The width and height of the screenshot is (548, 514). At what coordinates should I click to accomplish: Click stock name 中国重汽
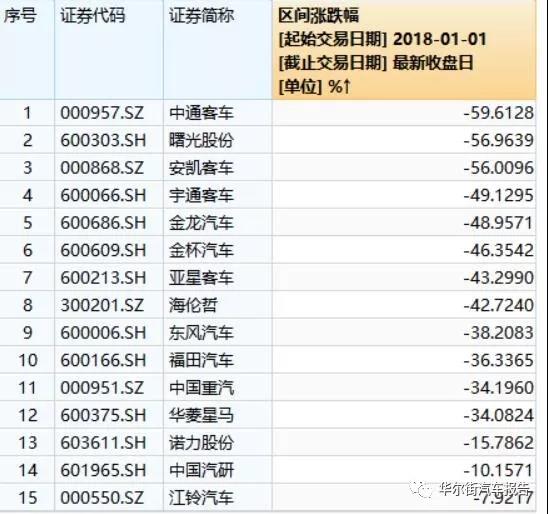pyautogui.click(x=201, y=388)
